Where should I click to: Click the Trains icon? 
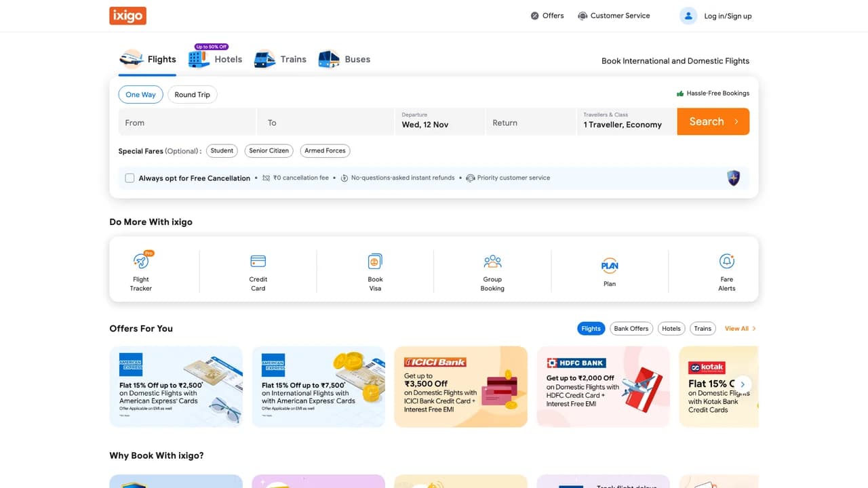pos(264,59)
